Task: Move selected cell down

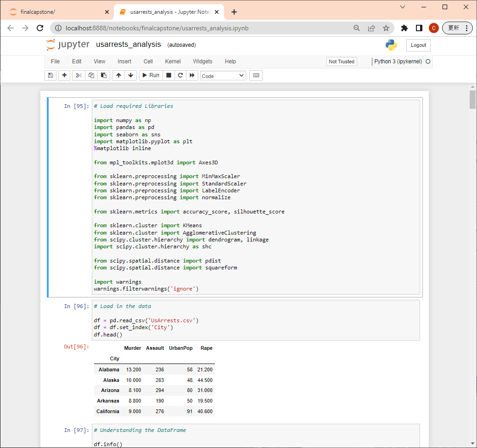Action: coord(131,75)
